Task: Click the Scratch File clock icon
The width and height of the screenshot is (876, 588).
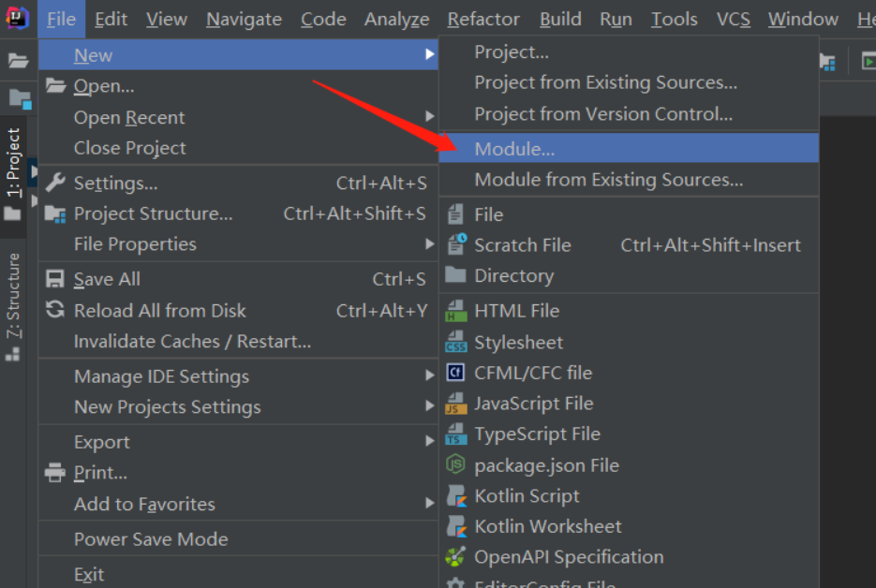Action: pos(456,244)
